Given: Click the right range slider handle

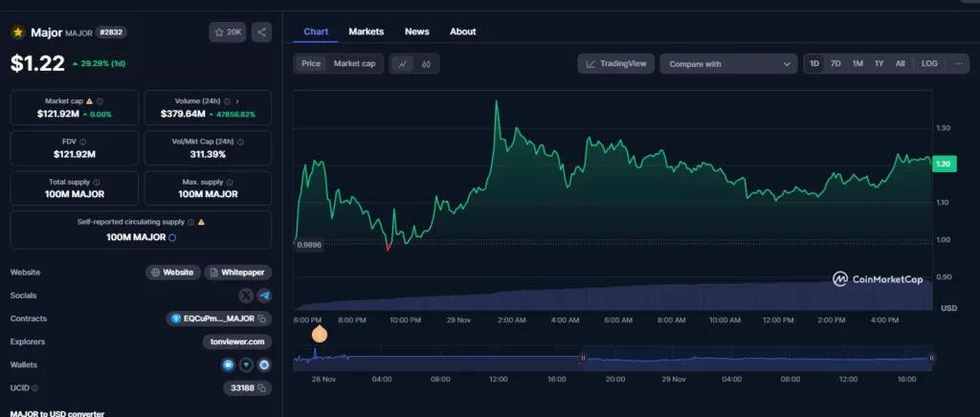Looking at the screenshot, I should pos(931,359).
